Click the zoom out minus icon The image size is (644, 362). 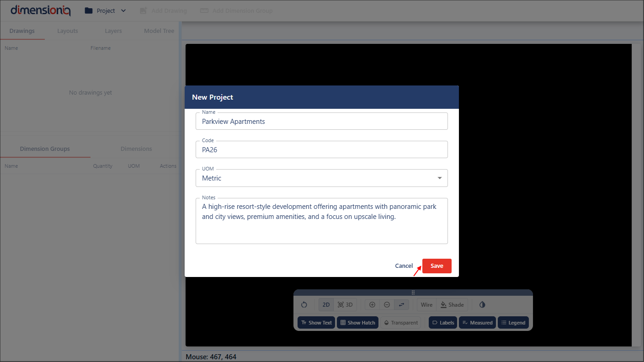387,305
